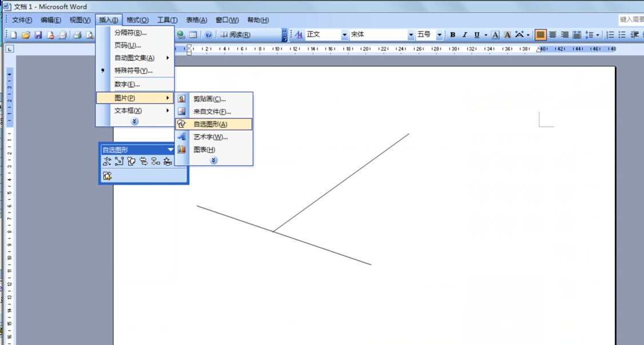Toggle right alignment
Image resolution: width=644 pixels, height=345 pixels.
point(565,35)
